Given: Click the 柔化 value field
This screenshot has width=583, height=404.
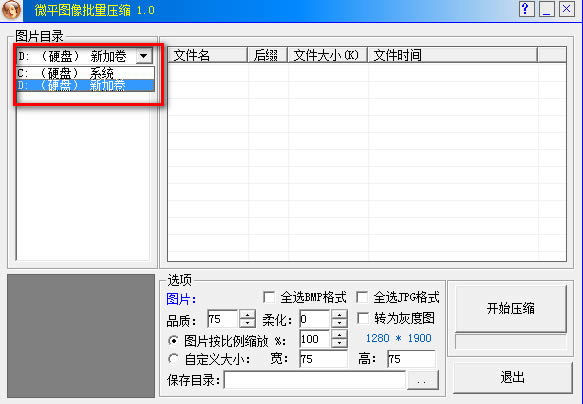Looking at the screenshot, I should 314,319.
